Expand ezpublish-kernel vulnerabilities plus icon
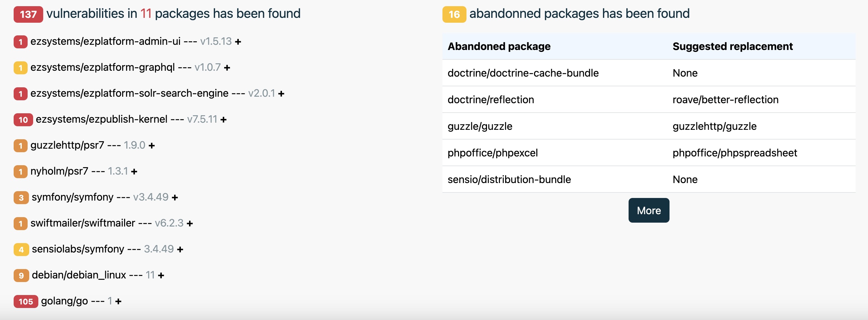This screenshot has width=868, height=320. point(223,119)
